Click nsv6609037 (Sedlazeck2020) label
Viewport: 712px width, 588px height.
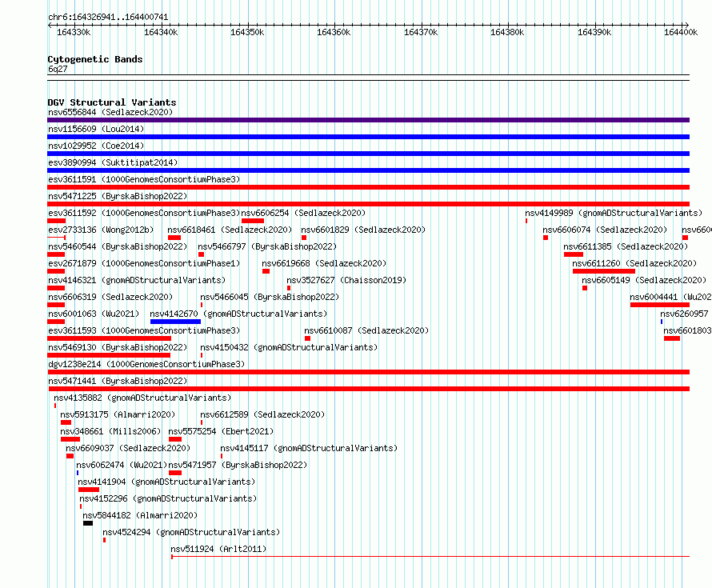128,448
